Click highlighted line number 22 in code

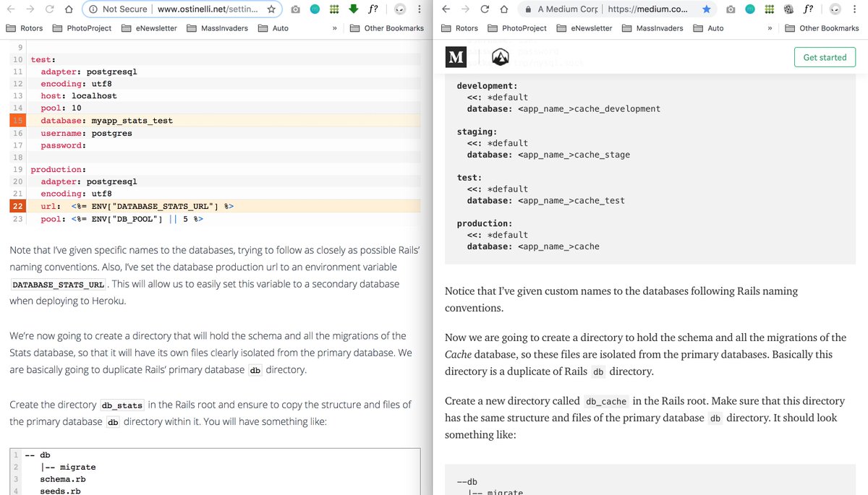coord(18,207)
